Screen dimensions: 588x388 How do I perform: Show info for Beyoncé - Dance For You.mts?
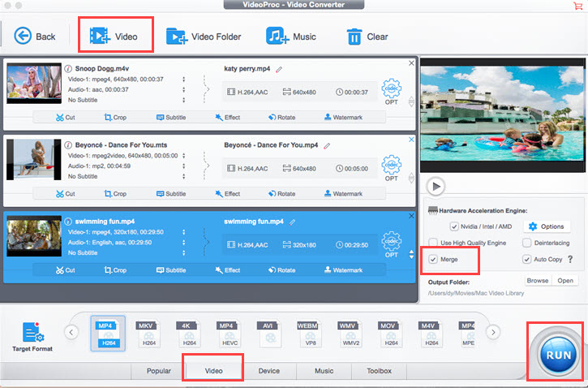pyautogui.click(x=68, y=145)
